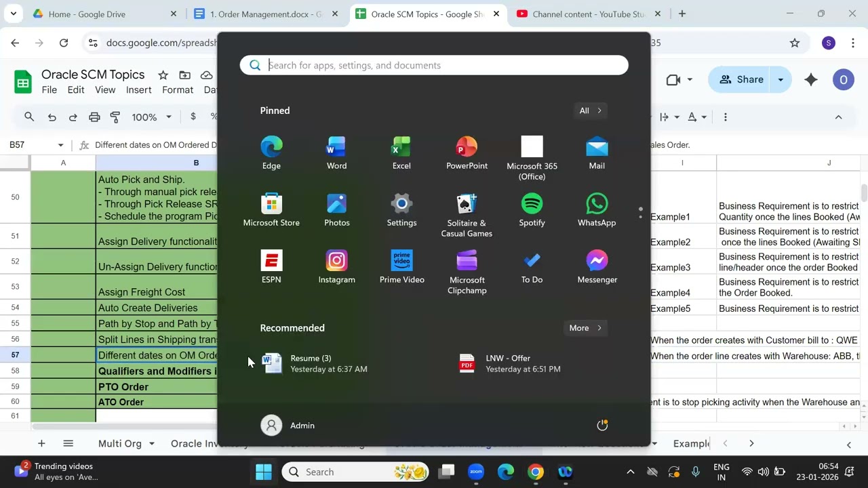
Task: Open the To Do pinned app
Action: 532,267
